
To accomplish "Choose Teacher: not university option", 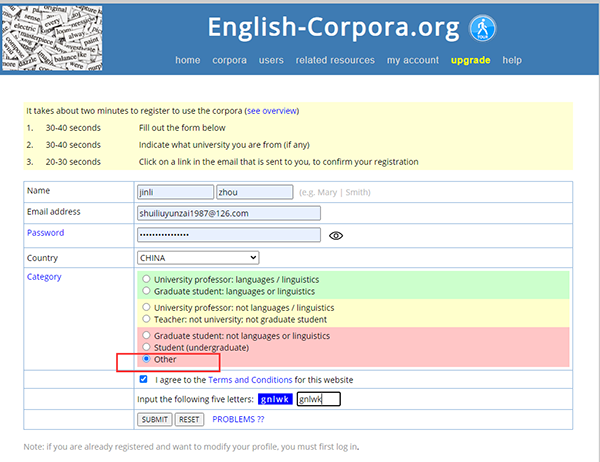I will [x=148, y=319].
